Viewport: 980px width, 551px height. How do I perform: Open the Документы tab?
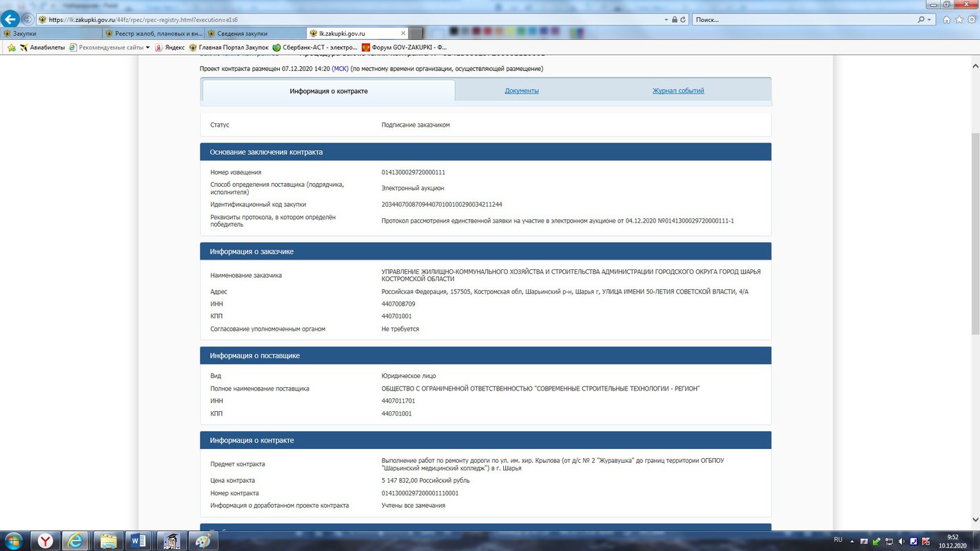522,91
